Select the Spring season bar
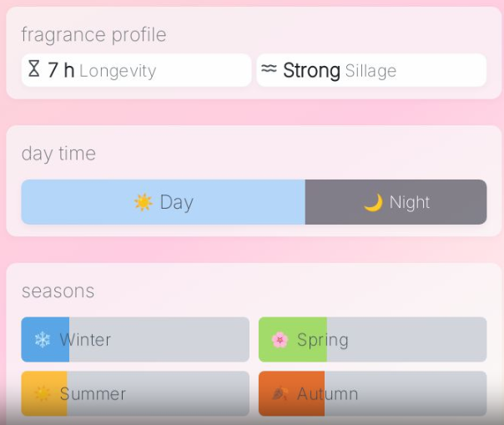 pos(372,340)
